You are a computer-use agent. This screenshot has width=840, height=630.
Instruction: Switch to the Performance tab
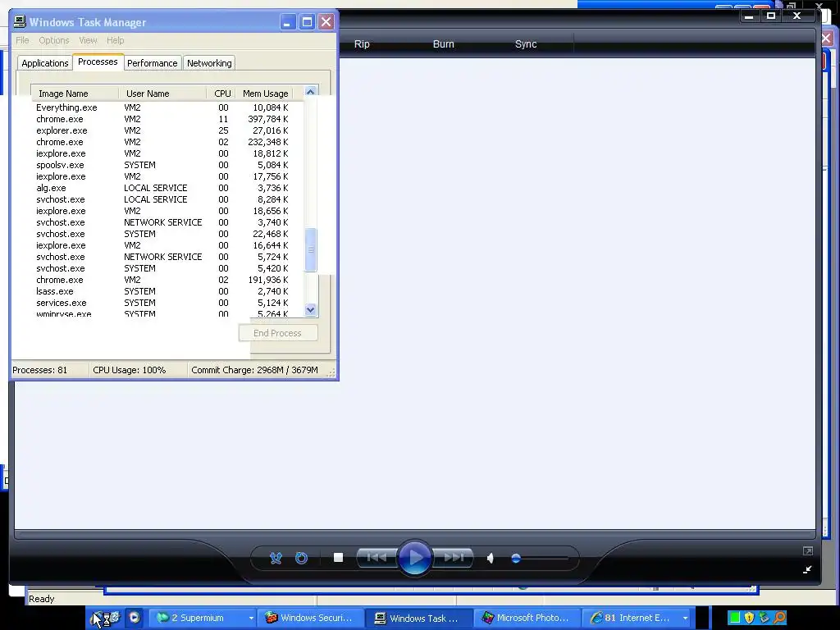152,63
